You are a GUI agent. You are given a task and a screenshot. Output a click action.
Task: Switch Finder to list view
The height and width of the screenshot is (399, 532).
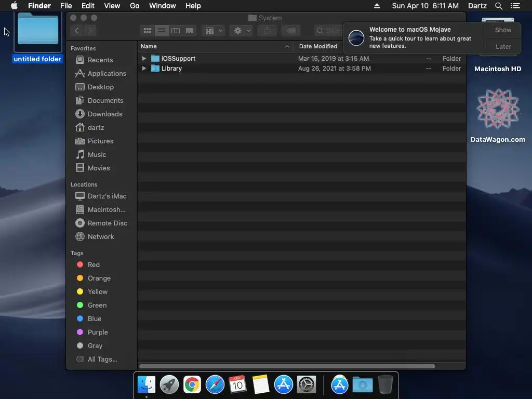[162, 31]
